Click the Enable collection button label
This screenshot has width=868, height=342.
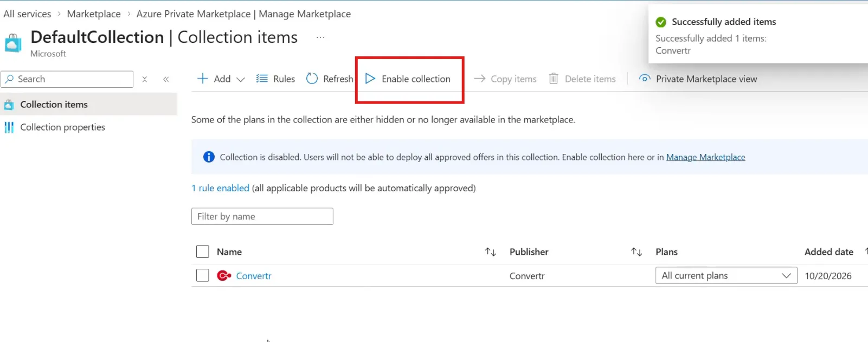pyautogui.click(x=416, y=79)
